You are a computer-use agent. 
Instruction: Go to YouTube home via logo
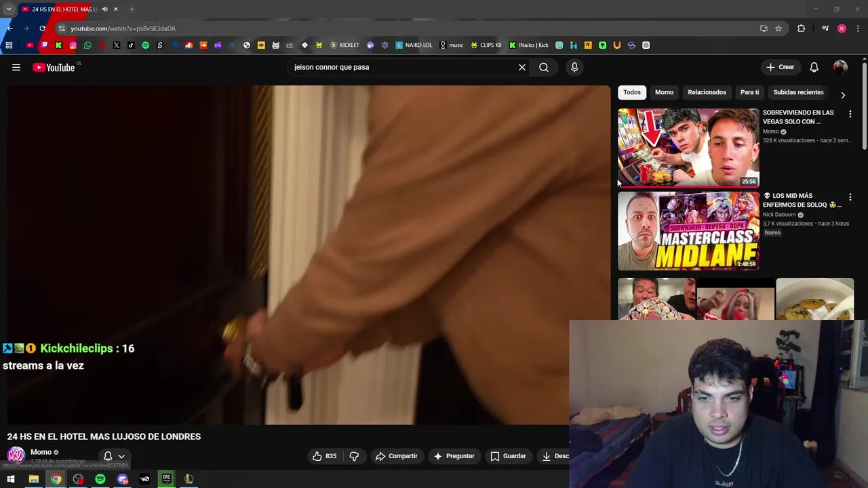(x=54, y=67)
